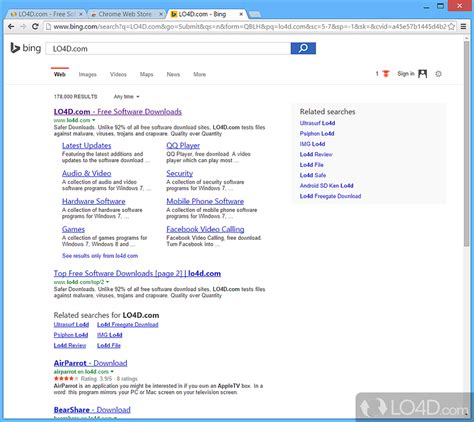Switch to Chrome Web Store tab
This screenshot has width=474, height=422.
(126, 14)
